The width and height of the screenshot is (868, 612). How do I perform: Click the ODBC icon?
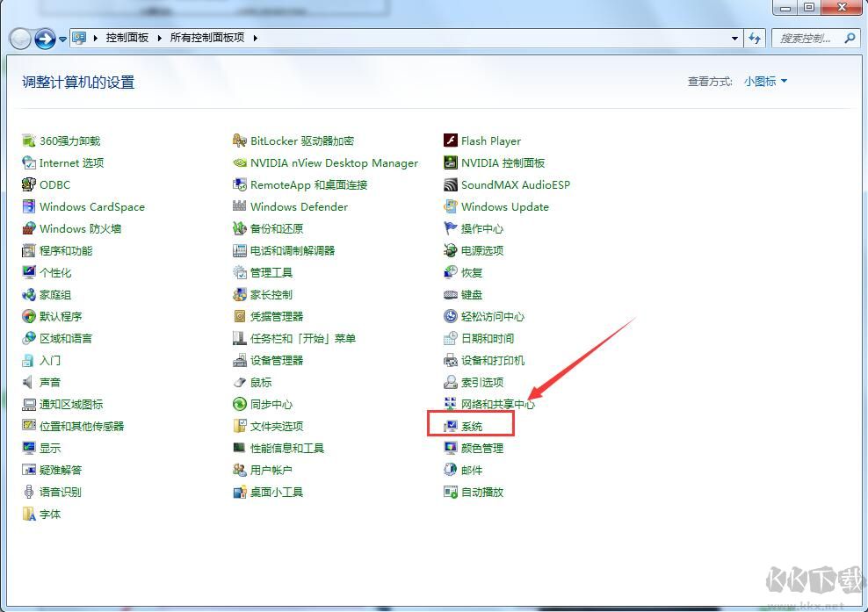coord(29,184)
